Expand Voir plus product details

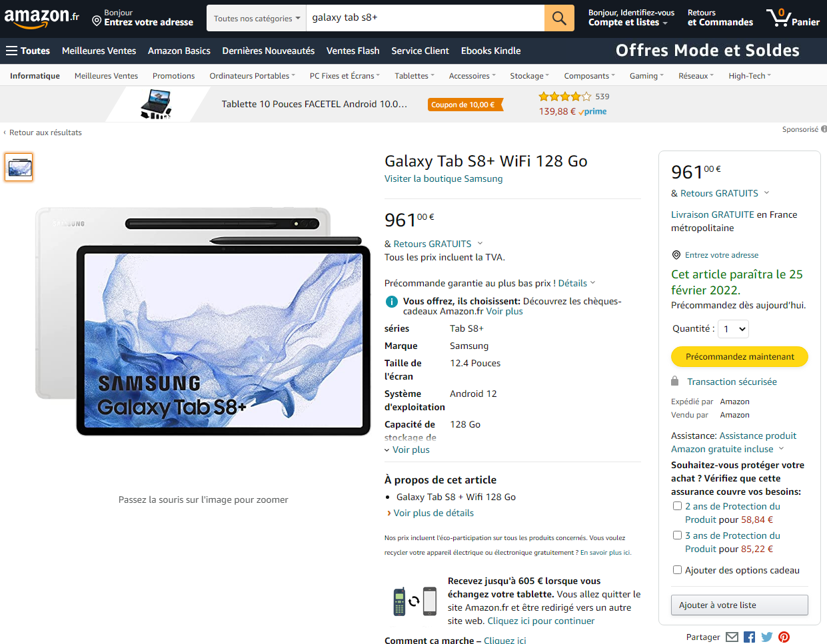[x=407, y=450]
